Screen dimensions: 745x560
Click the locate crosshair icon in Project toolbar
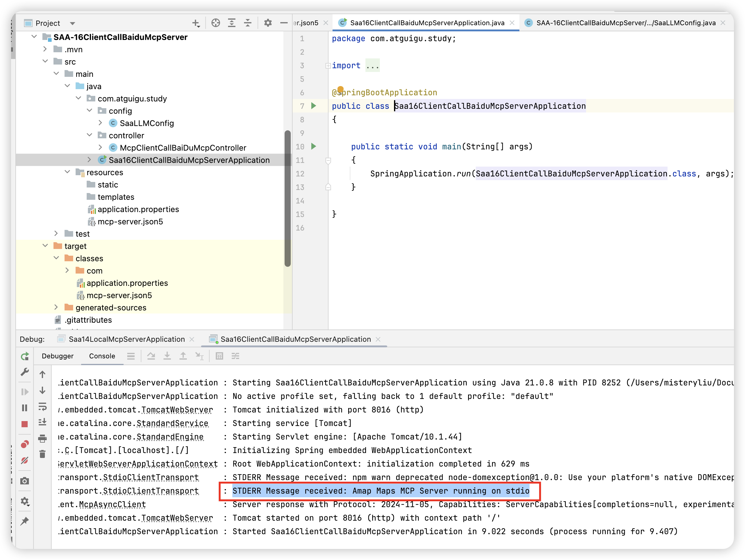pyautogui.click(x=215, y=23)
